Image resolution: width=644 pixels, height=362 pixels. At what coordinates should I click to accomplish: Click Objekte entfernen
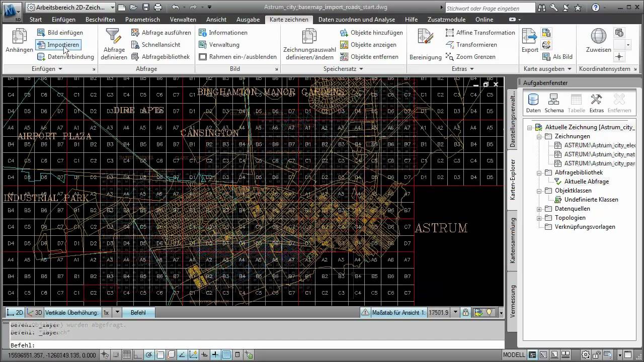(369, 57)
